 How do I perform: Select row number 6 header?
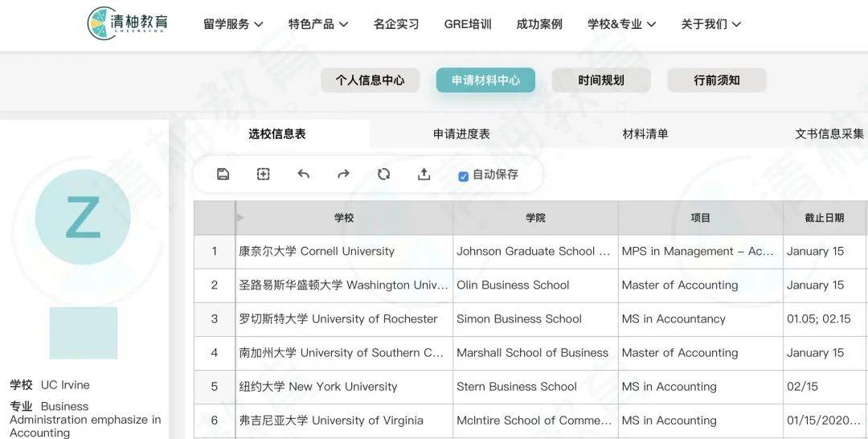point(215,421)
